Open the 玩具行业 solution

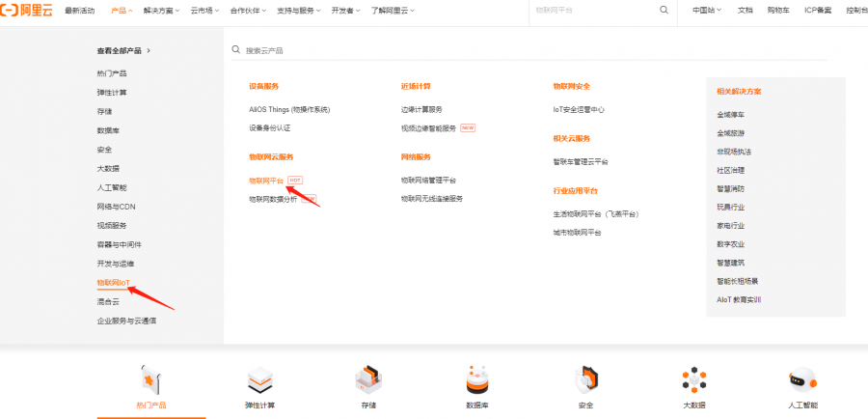[730, 207]
